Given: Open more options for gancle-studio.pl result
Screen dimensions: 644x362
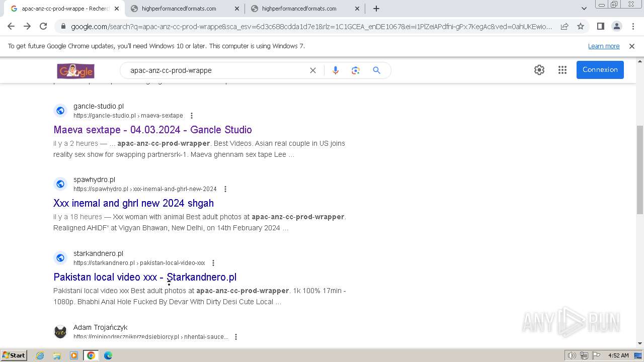Looking at the screenshot, I should (x=192, y=116).
